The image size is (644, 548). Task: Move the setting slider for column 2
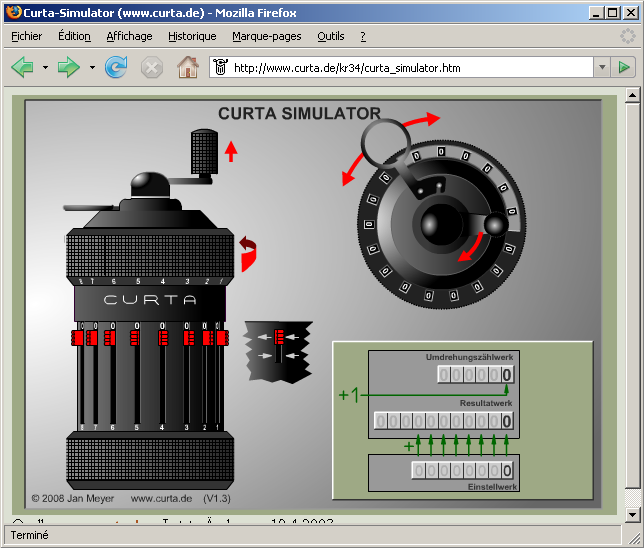208,338
